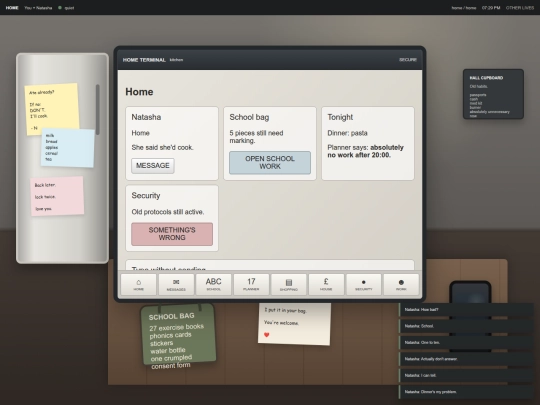Click the 'Home' page heading
The width and height of the screenshot is (540, 405).
pos(139,92)
